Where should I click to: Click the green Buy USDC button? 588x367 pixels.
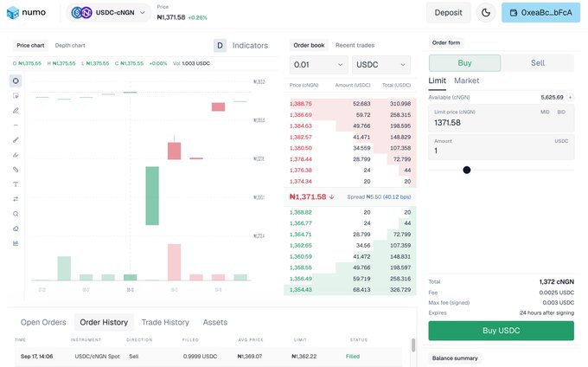(501, 331)
